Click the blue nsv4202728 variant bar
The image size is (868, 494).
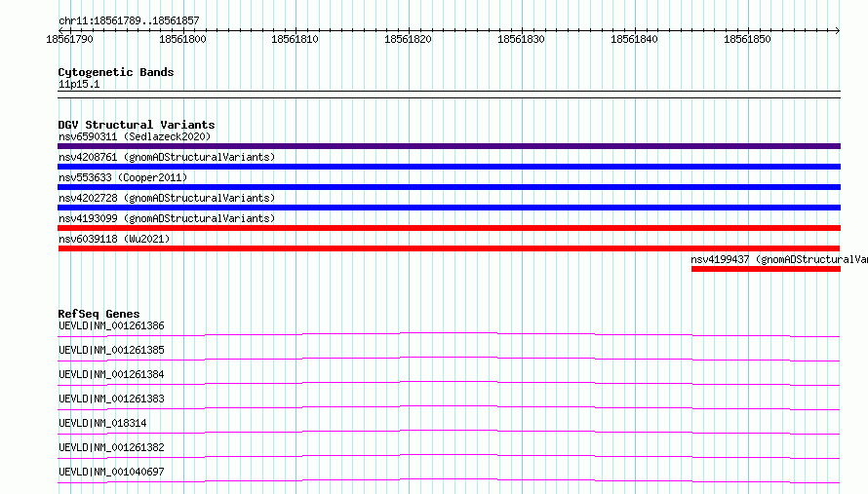(x=449, y=208)
